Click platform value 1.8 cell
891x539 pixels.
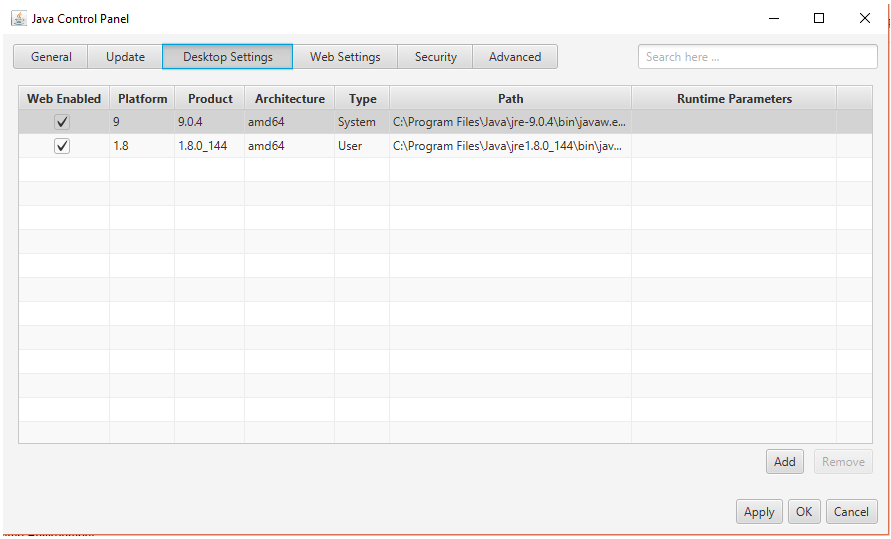point(142,146)
